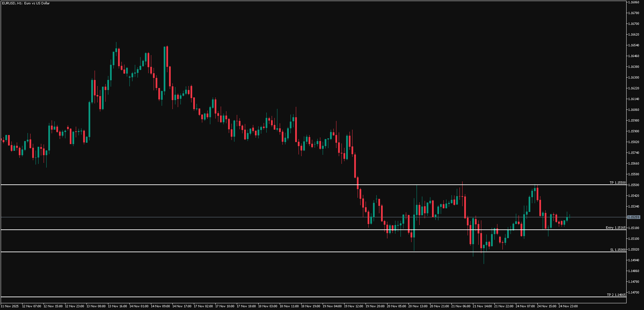Click the 21 Nov 14:00 time label
Image resolution: width=644 pixels, height=310 pixels.
pyautogui.click(x=482, y=306)
